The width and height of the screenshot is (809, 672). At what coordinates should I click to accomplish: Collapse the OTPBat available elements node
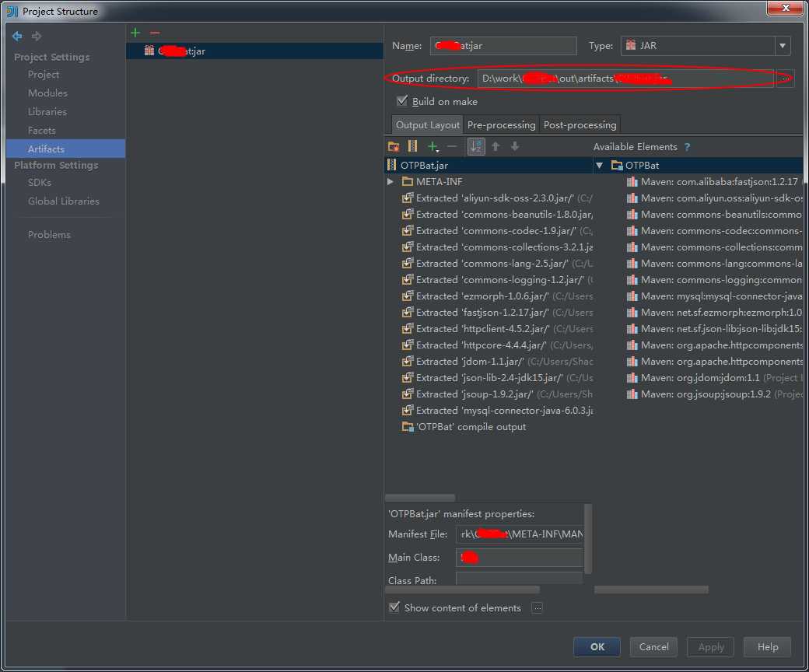tap(600, 166)
